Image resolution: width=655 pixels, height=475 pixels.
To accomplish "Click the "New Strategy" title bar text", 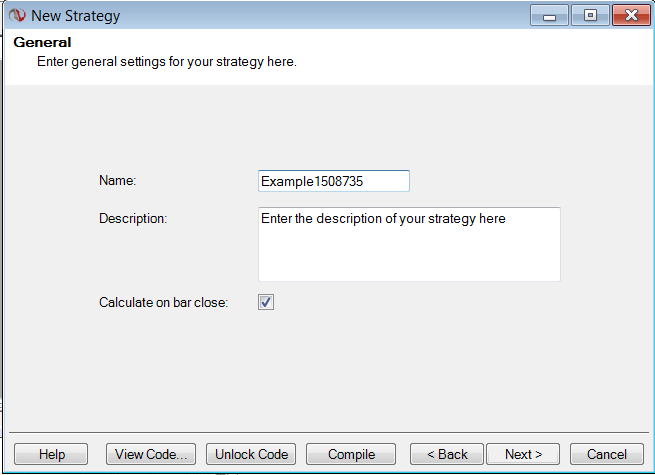I will click(x=75, y=15).
